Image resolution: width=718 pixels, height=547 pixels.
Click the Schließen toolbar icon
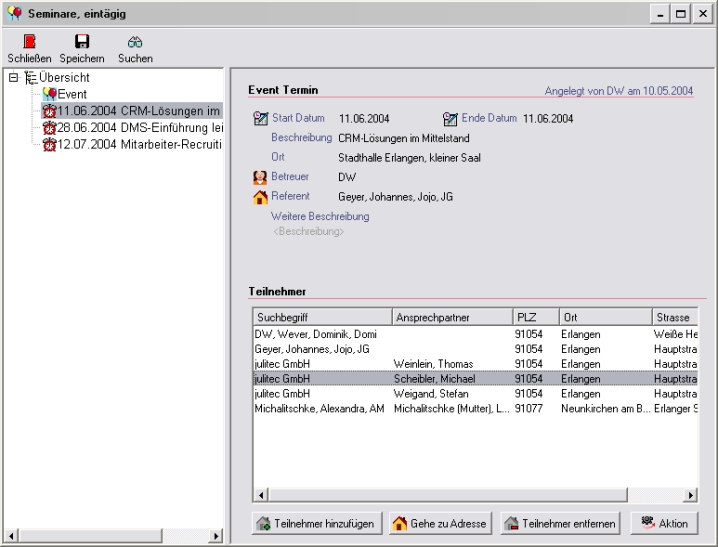click(29, 43)
